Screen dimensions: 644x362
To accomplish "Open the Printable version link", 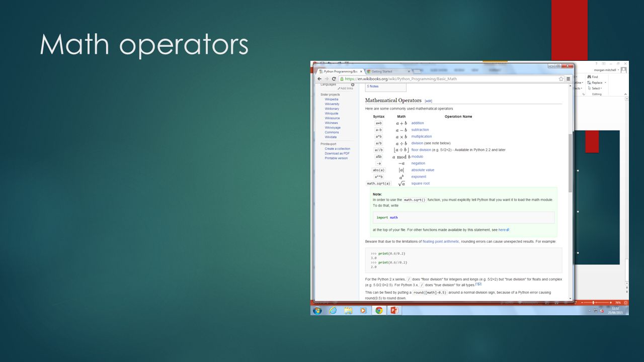I will tap(336, 158).
